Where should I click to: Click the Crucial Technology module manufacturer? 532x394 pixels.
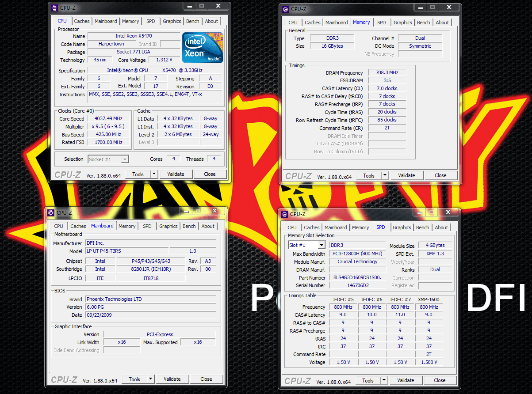(x=358, y=261)
